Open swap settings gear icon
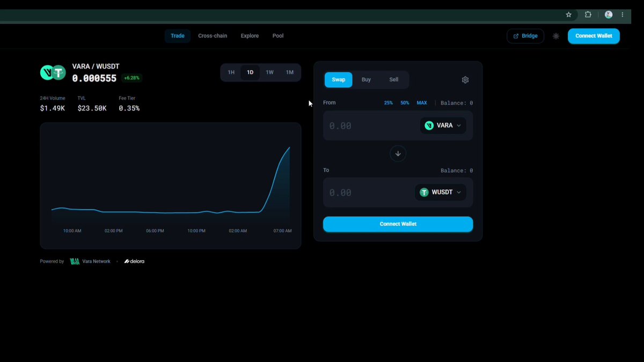This screenshot has height=362, width=644. click(x=465, y=80)
